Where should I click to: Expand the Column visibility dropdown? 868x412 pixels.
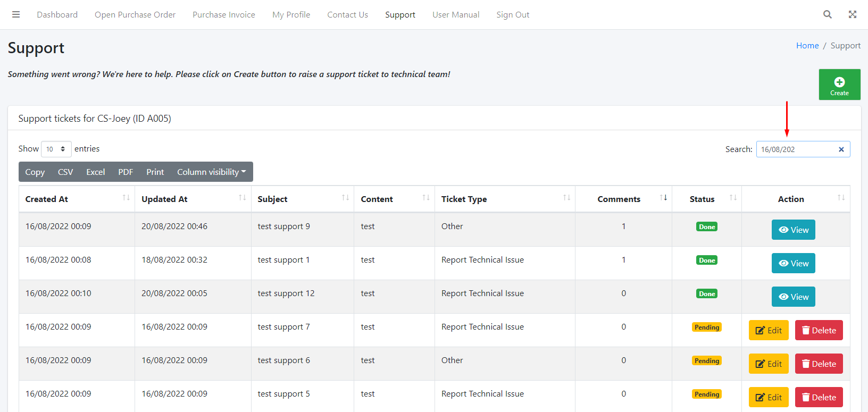pyautogui.click(x=211, y=172)
